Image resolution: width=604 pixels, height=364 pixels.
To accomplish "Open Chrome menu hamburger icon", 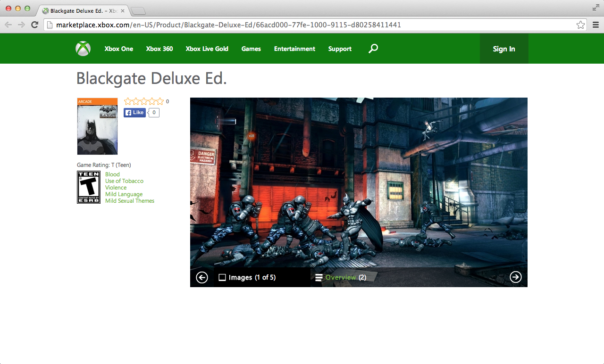I will (596, 25).
